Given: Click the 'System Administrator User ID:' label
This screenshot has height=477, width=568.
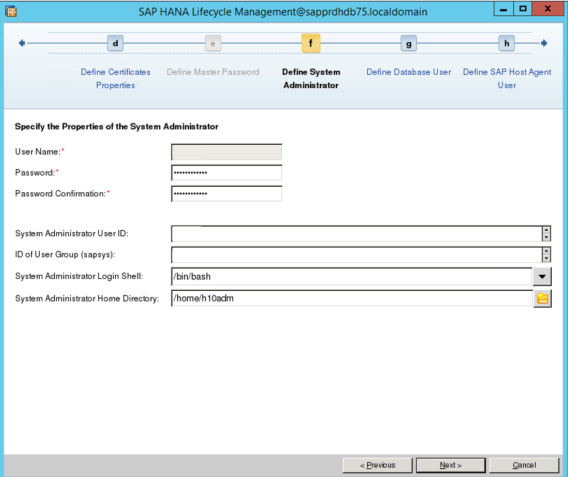Looking at the screenshot, I should pos(72,234).
